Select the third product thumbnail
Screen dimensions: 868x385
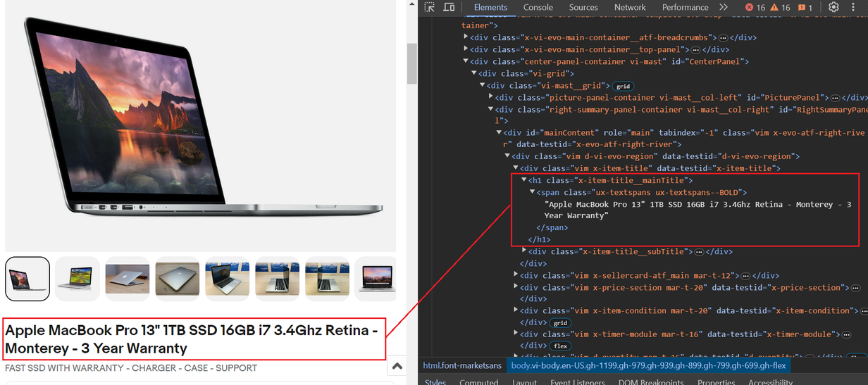[x=128, y=279]
